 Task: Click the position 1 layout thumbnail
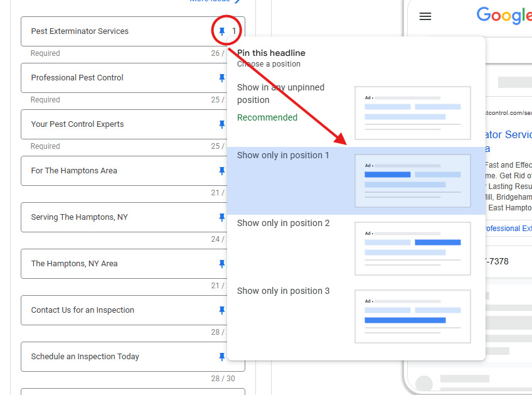pos(412,181)
